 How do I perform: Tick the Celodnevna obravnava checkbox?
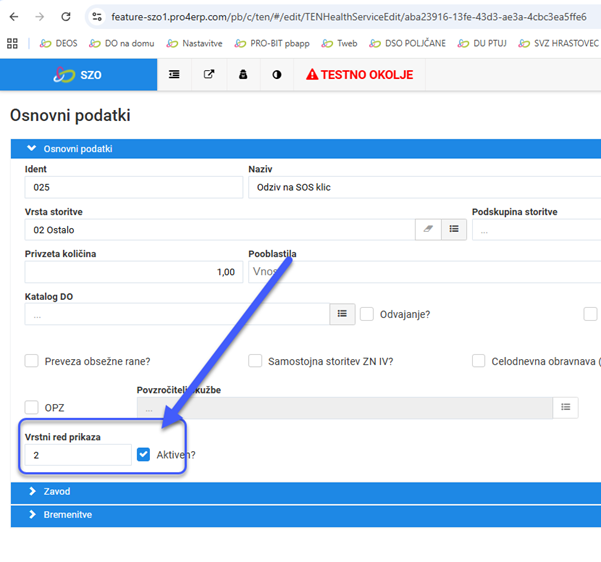coord(478,361)
